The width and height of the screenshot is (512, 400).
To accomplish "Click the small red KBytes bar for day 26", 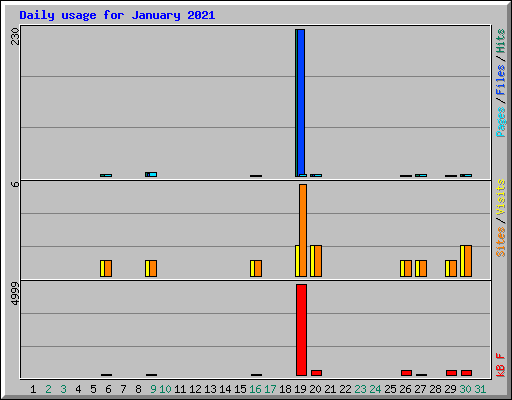I will pos(406,373).
